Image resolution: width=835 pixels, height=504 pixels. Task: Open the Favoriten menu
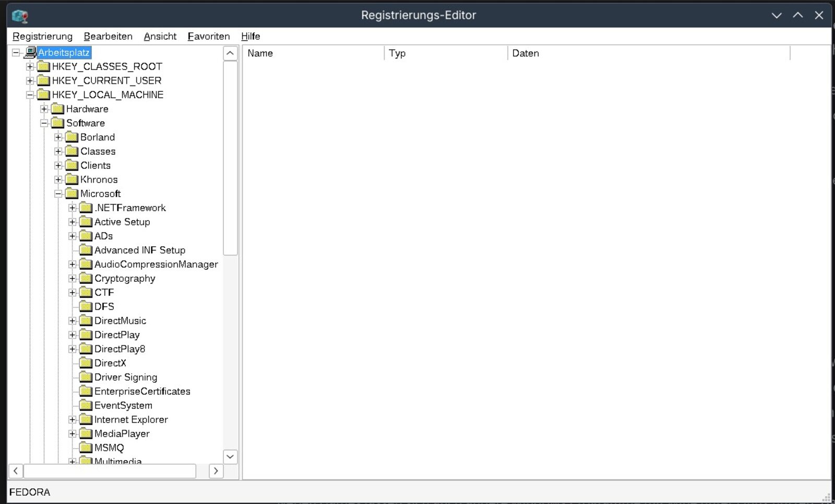pos(209,37)
